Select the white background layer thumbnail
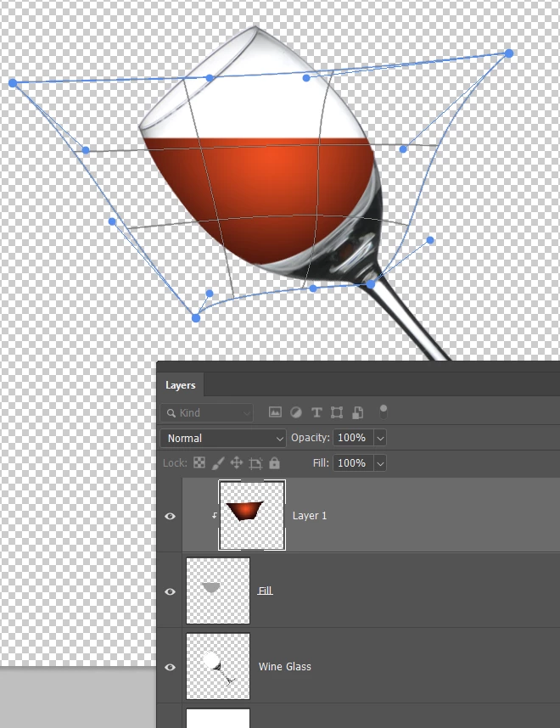560x728 pixels. pyautogui.click(x=218, y=718)
